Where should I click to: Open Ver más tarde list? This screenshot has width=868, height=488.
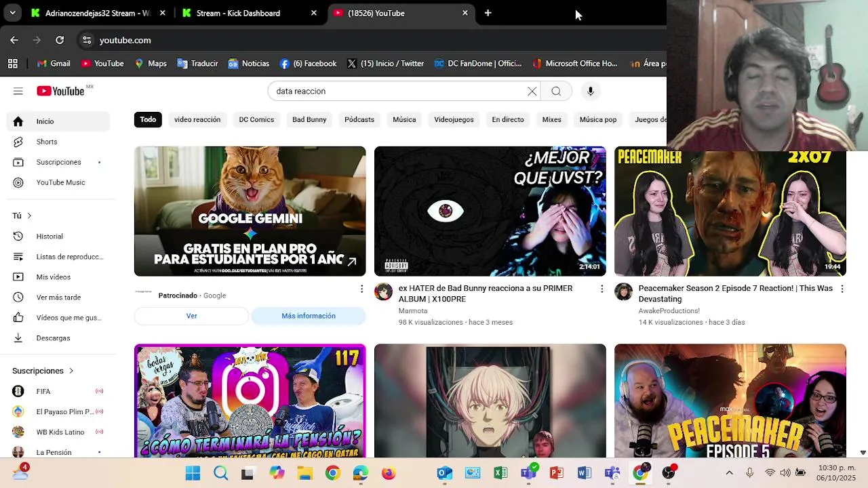point(58,298)
